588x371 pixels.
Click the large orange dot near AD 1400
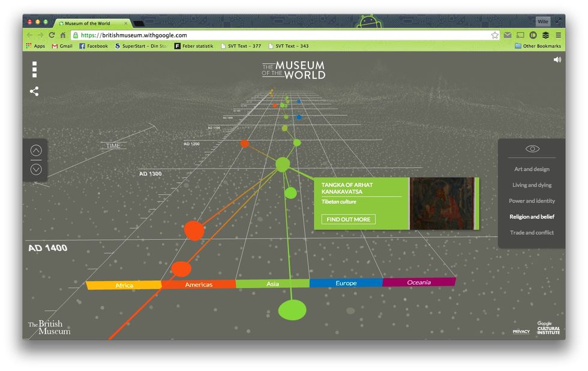coord(194,231)
